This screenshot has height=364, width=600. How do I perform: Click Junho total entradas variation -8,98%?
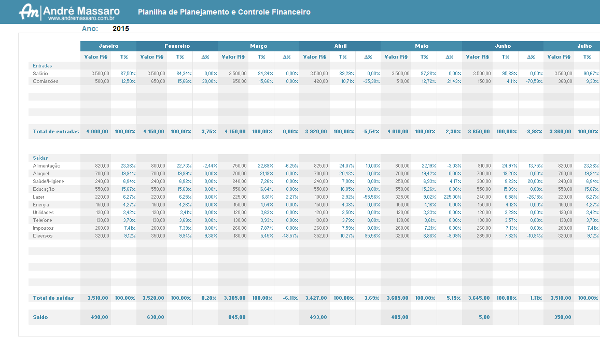pos(534,131)
